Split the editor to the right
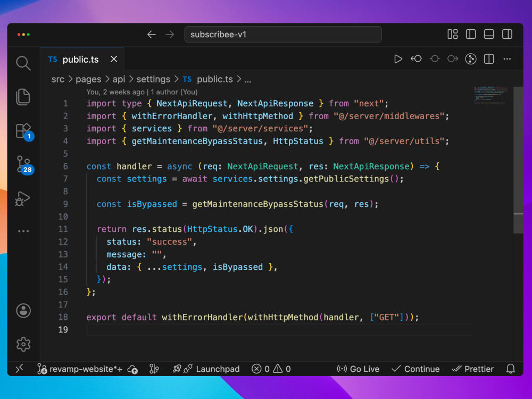 tap(489, 59)
